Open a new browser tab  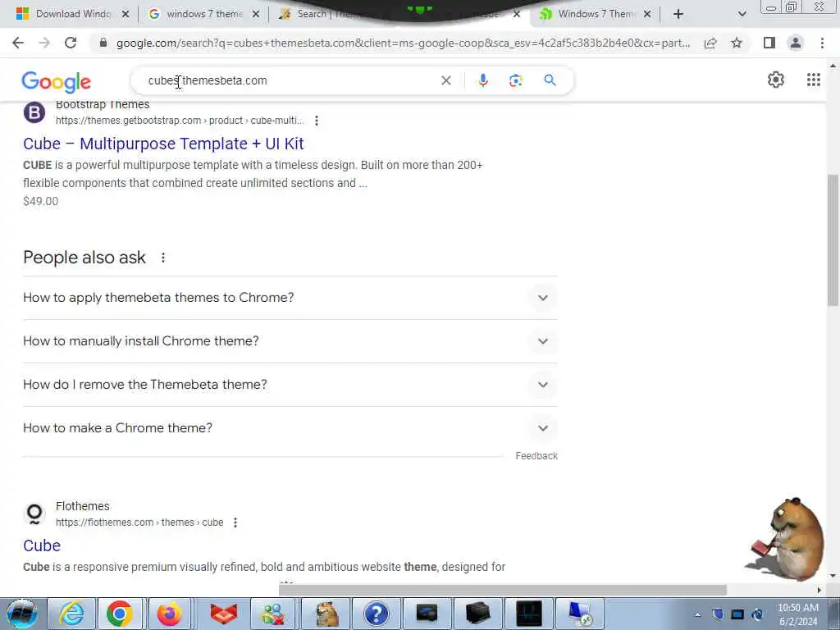[678, 15]
